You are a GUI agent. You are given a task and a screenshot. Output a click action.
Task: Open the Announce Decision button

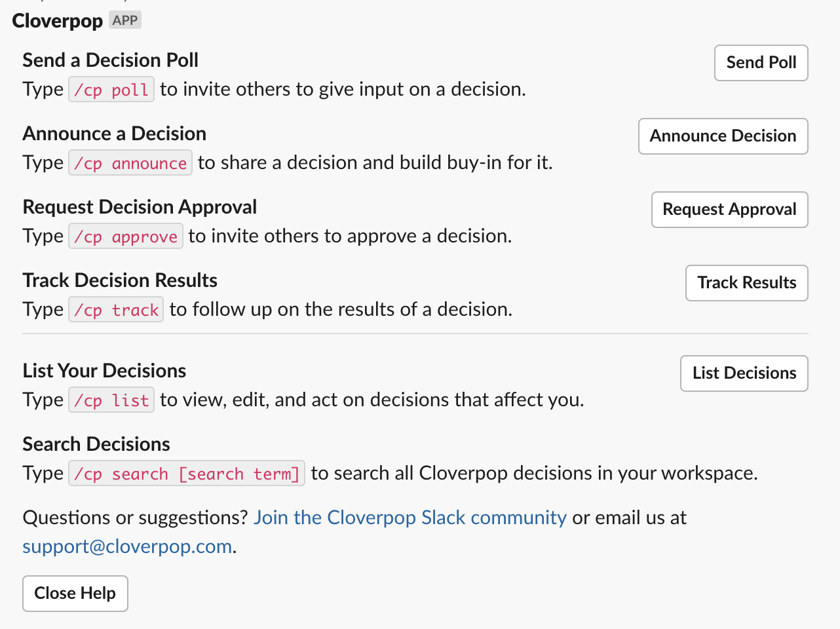coord(723,136)
